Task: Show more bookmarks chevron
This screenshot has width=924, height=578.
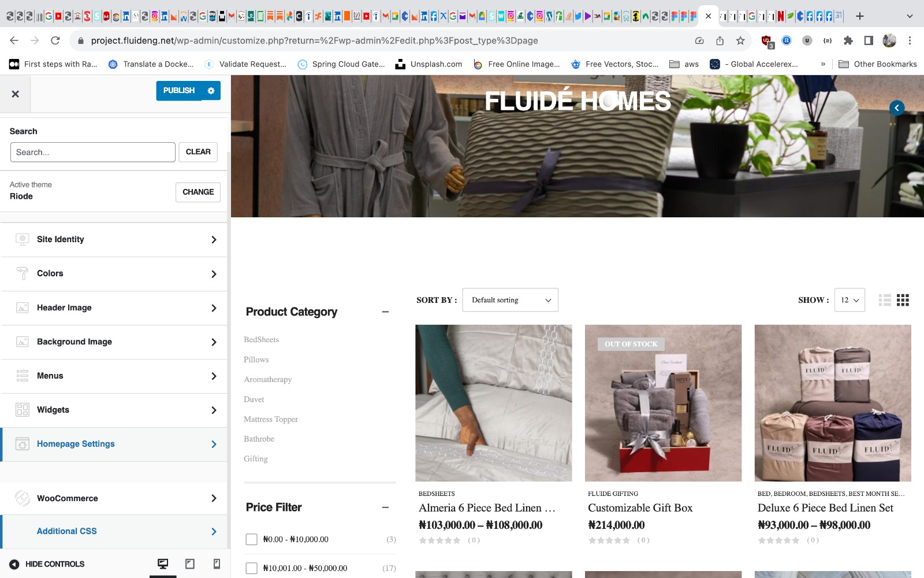Action: [x=823, y=64]
